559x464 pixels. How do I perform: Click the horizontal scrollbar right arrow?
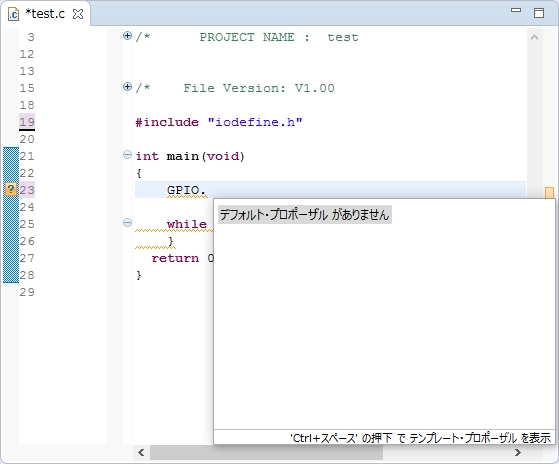(x=518, y=453)
